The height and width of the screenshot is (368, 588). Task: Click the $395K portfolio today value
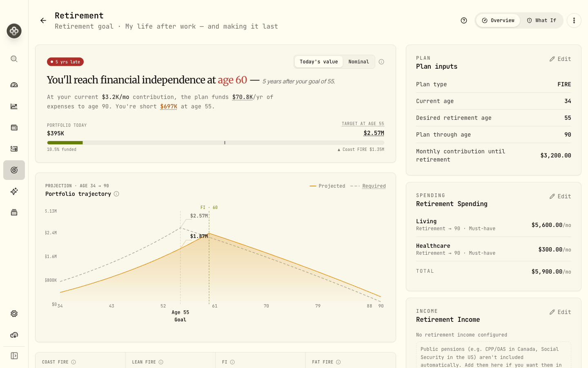pos(56,133)
